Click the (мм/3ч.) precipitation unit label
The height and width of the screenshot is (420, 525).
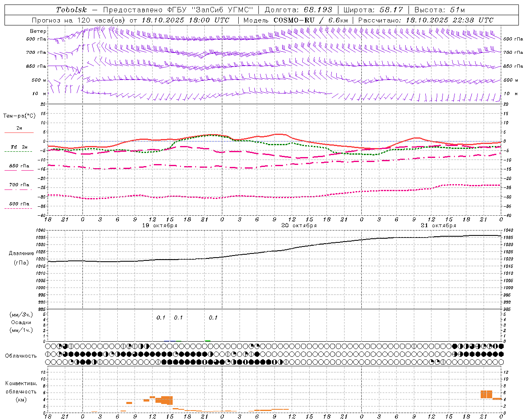(x=21, y=315)
